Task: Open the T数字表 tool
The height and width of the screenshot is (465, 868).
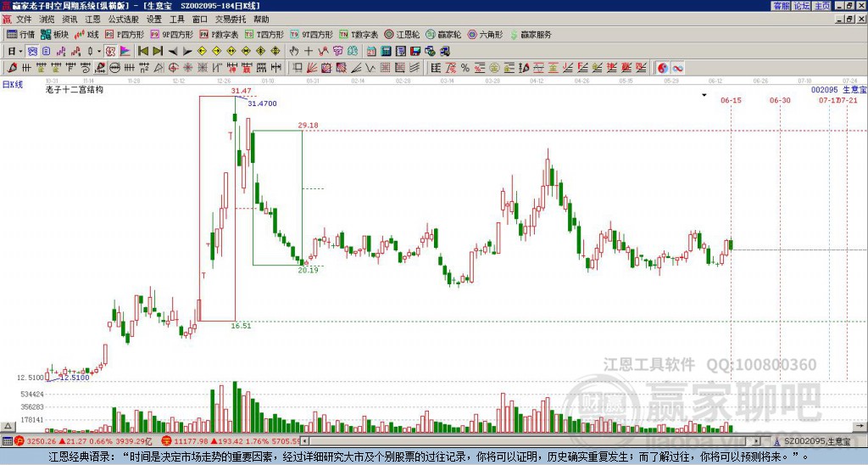Action: pos(359,34)
